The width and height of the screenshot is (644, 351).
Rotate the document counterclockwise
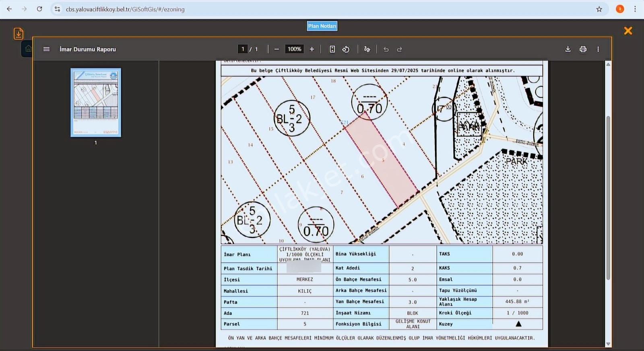coord(346,49)
